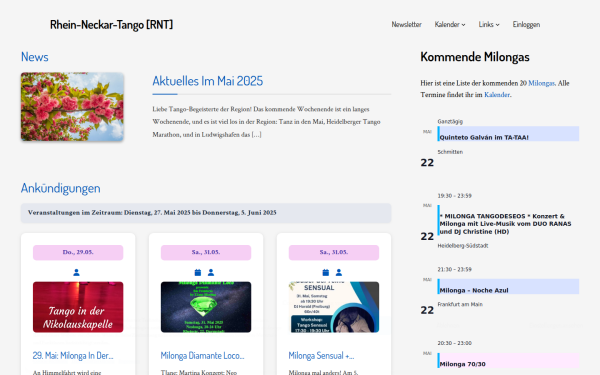Click the Sa., 31.05. badge on Milonga Sensual card

click(334, 253)
